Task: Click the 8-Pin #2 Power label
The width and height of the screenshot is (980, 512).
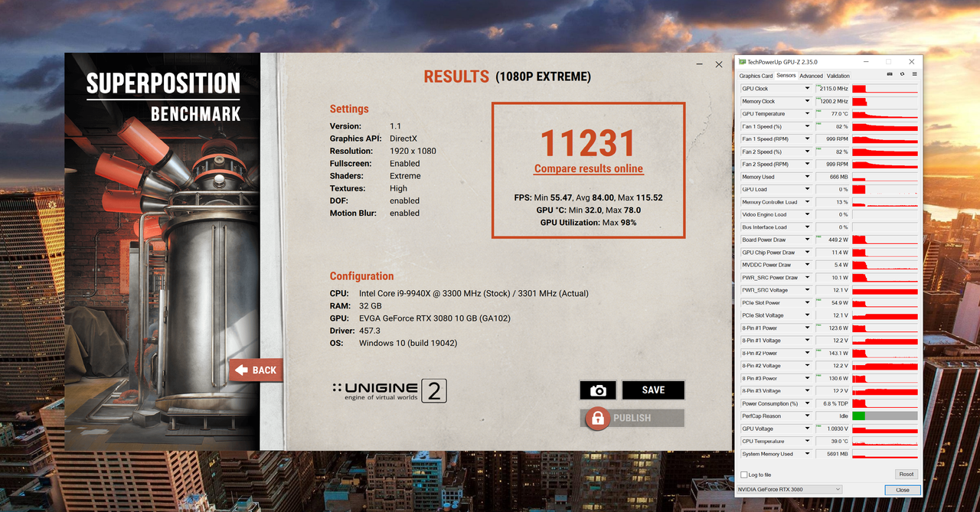Action: pos(759,354)
